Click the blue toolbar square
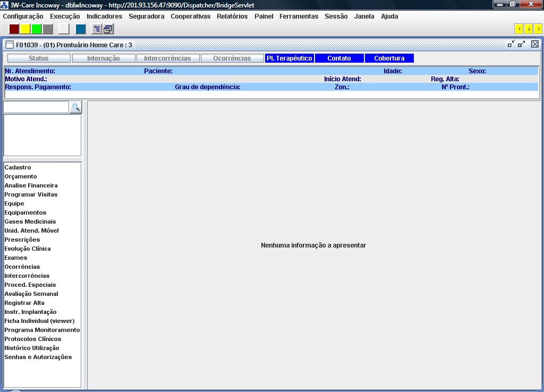This screenshot has width=544, height=392. click(81, 29)
